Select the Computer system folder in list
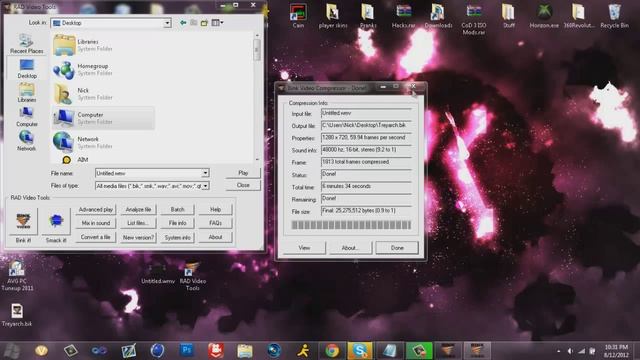 pos(103,118)
